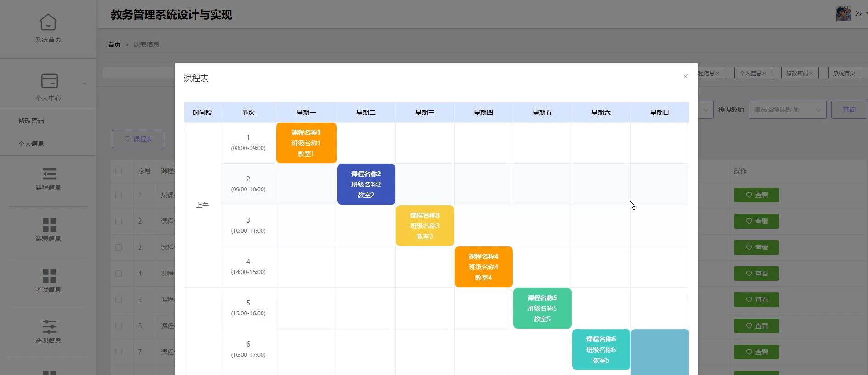The image size is (868, 375).
Task: Tick the checkbox for row 5
Action: [118, 300]
